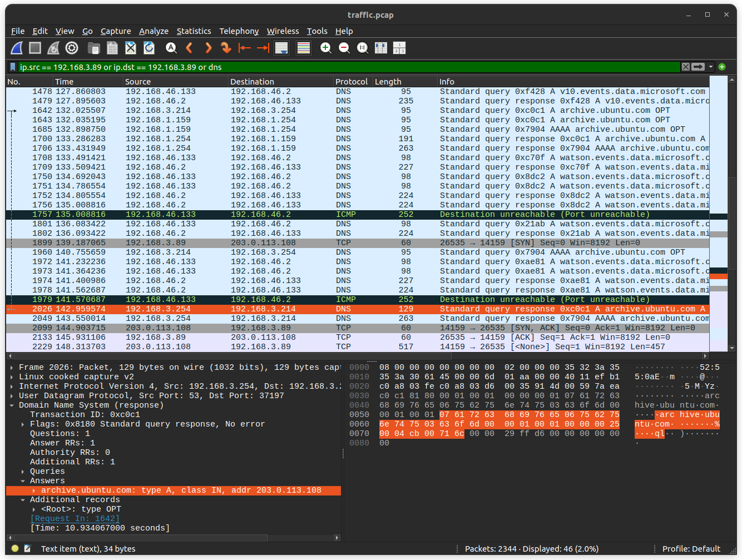Toggle auto-scroll during live capture

click(281, 48)
